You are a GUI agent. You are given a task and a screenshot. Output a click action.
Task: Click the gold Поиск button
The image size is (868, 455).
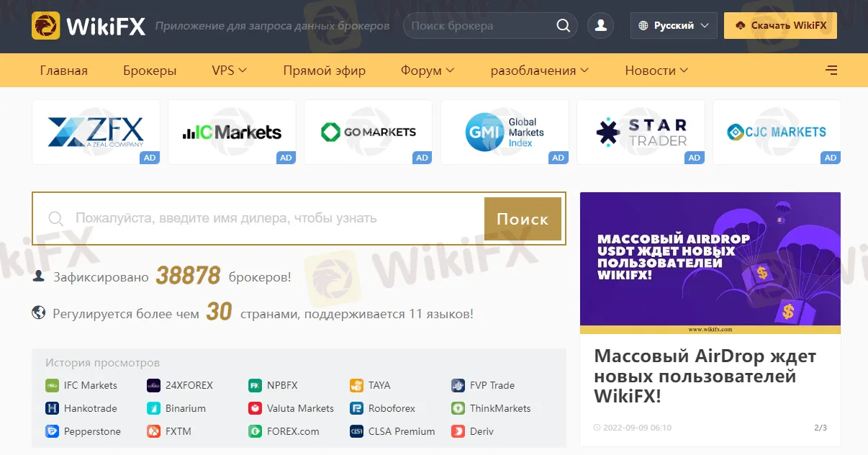(x=523, y=219)
